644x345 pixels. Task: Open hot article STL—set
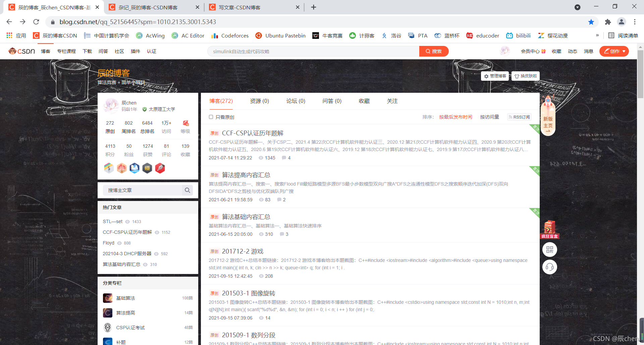112,221
